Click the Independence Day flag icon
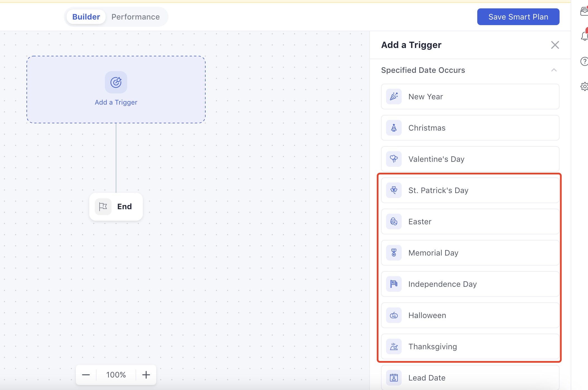This screenshot has height=390, width=588. click(394, 284)
